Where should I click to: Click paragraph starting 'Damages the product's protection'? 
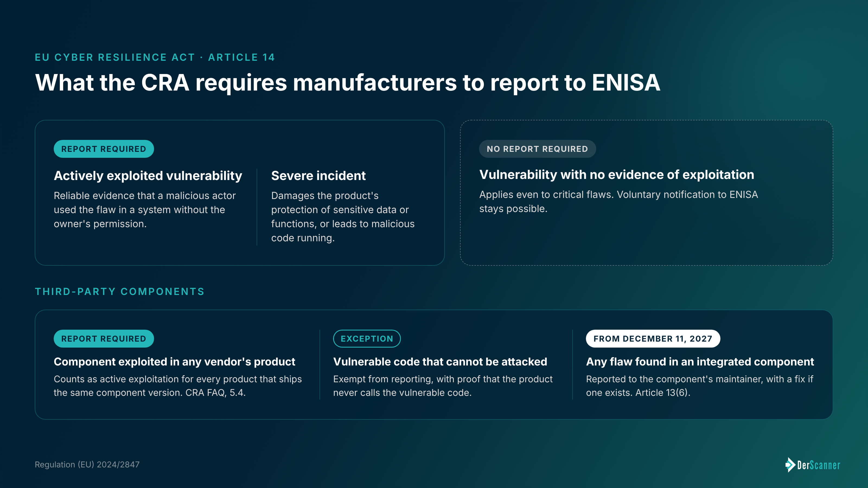click(x=343, y=217)
